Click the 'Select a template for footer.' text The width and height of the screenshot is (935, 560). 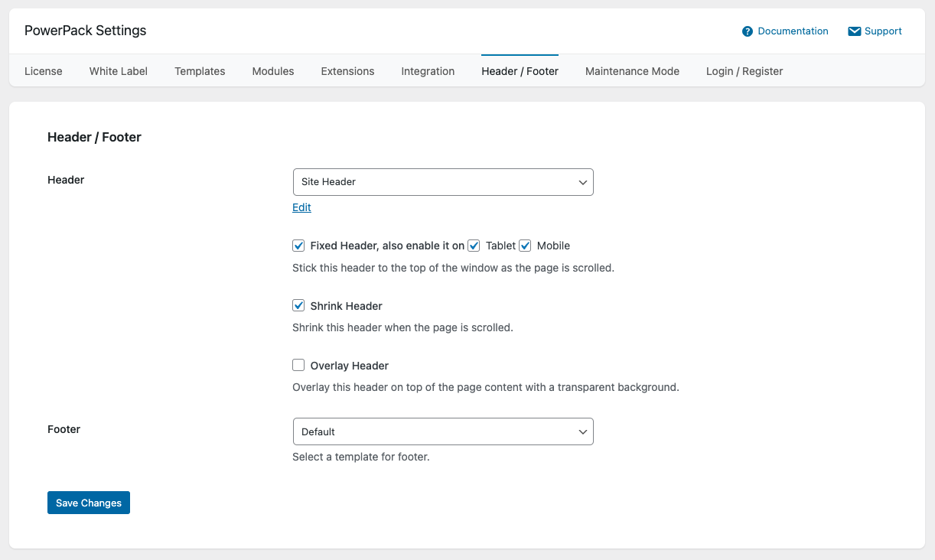(361, 457)
